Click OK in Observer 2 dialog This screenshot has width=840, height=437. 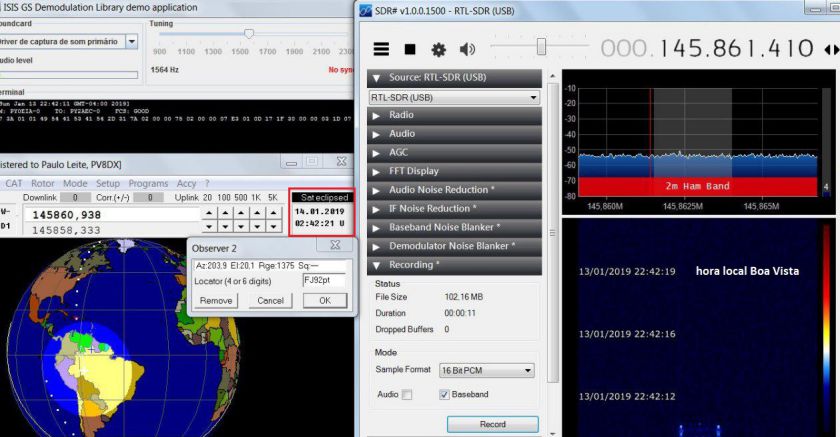click(325, 300)
